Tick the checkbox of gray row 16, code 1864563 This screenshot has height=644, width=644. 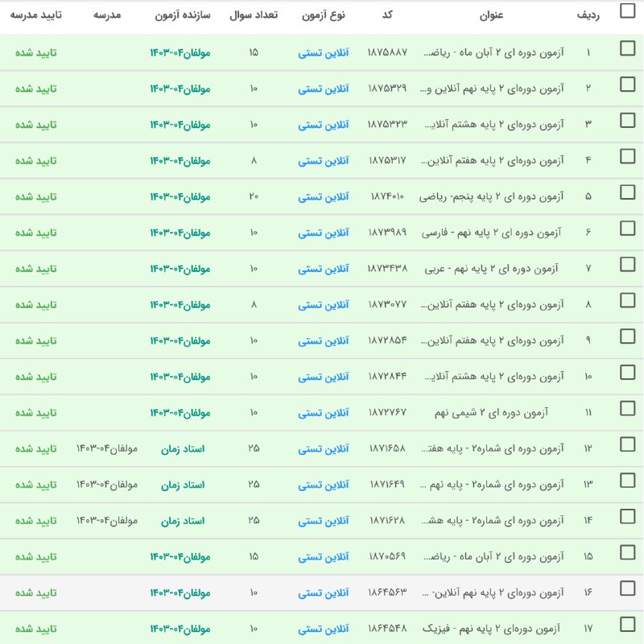coord(627,588)
